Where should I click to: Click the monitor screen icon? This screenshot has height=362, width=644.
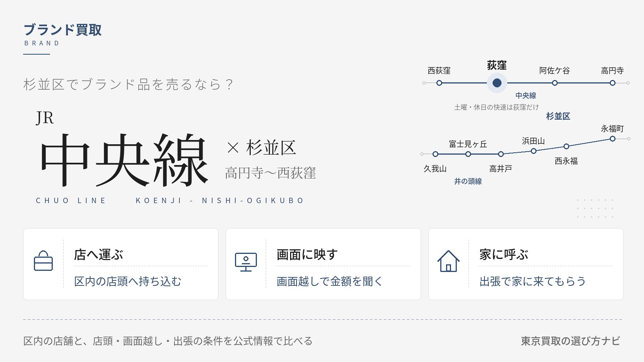246,262
